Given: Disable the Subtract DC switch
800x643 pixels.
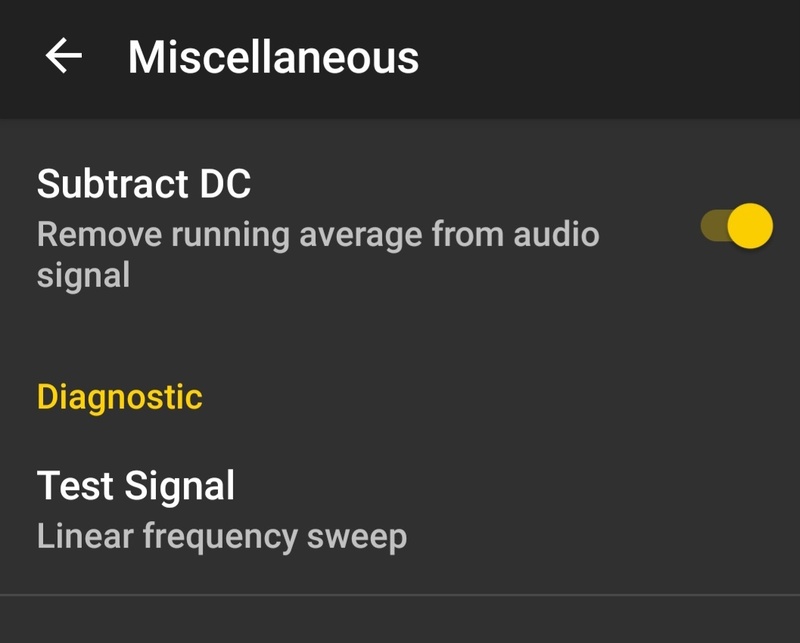Looking at the screenshot, I should pos(737,227).
